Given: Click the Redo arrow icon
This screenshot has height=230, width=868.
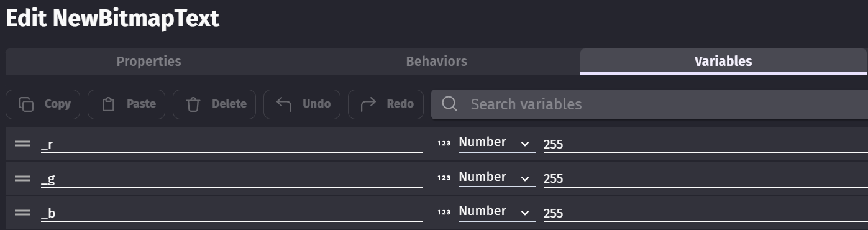Looking at the screenshot, I should tap(368, 104).
